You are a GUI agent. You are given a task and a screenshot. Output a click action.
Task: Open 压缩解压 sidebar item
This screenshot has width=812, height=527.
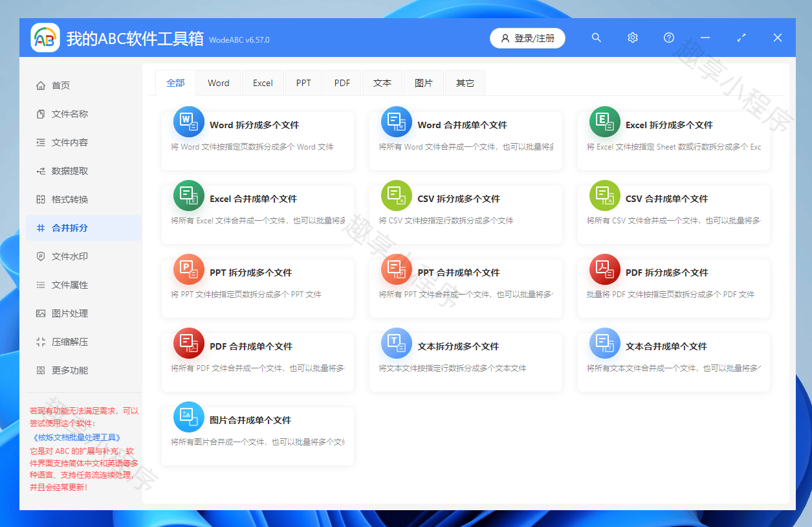70,342
